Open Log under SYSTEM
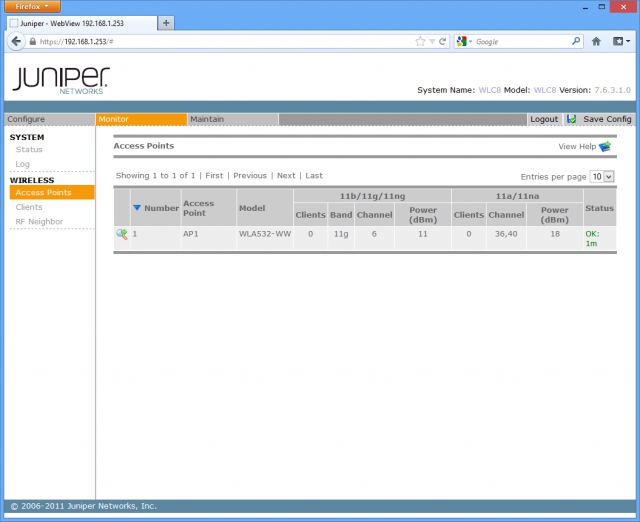This screenshot has width=640, height=522. pos(22,164)
